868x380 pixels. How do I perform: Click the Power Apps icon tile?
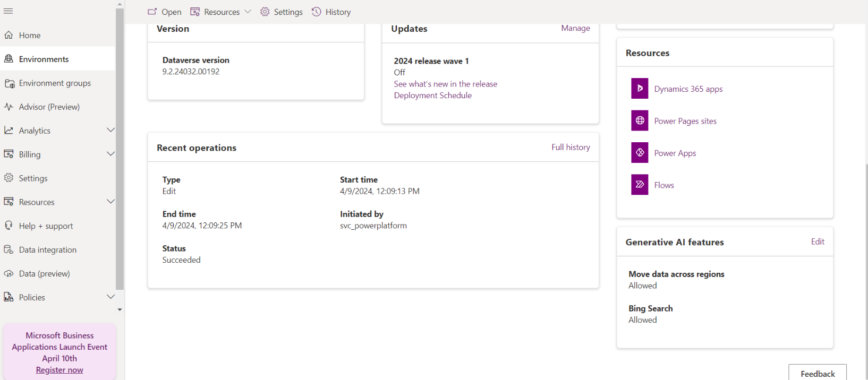pyautogui.click(x=640, y=153)
